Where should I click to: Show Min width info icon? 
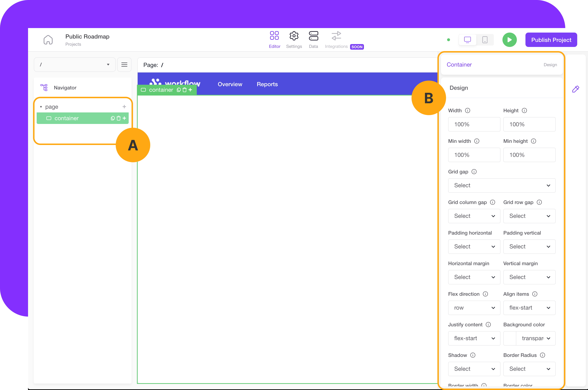pyautogui.click(x=476, y=141)
